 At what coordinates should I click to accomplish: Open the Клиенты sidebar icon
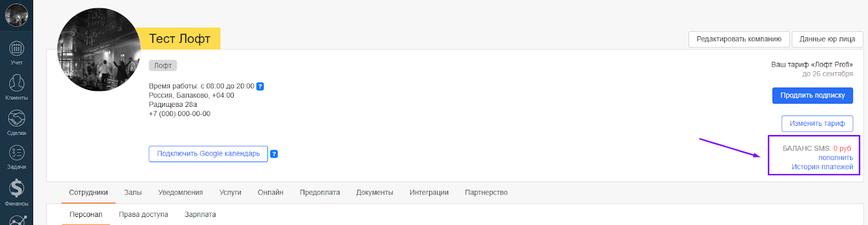tap(16, 84)
